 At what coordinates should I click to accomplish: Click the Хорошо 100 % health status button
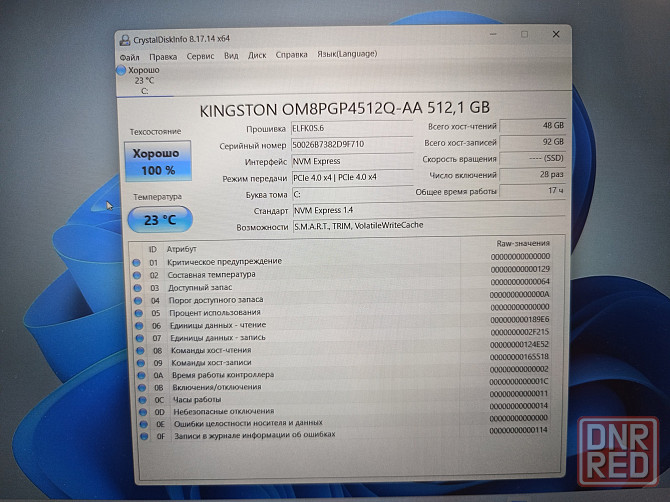pyautogui.click(x=158, y=161)
